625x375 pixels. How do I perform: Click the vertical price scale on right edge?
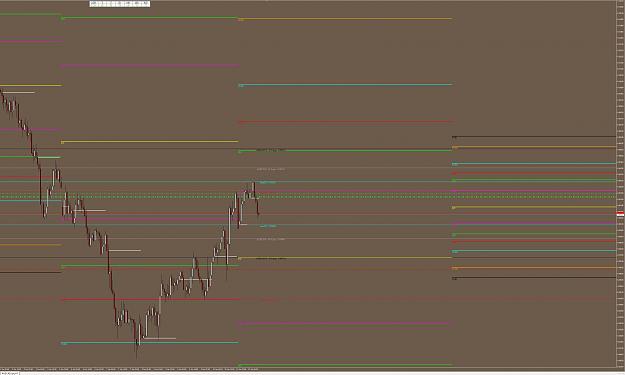pyautogui.click(x=620, y=184)
